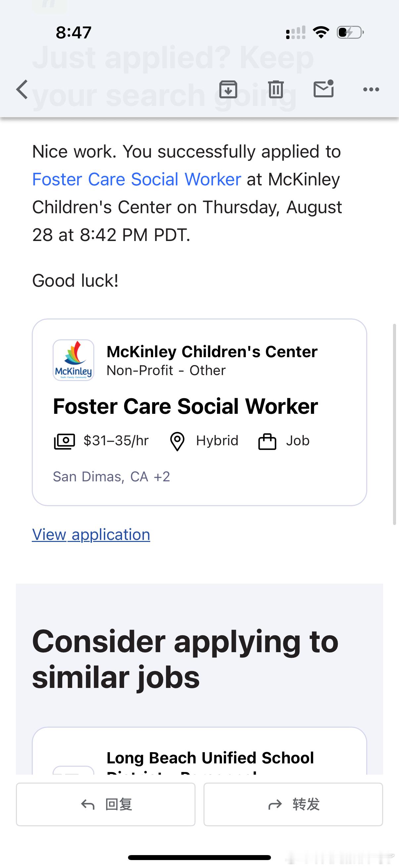Click the View application link
399x868 pixels.
[x=91, y=535]
